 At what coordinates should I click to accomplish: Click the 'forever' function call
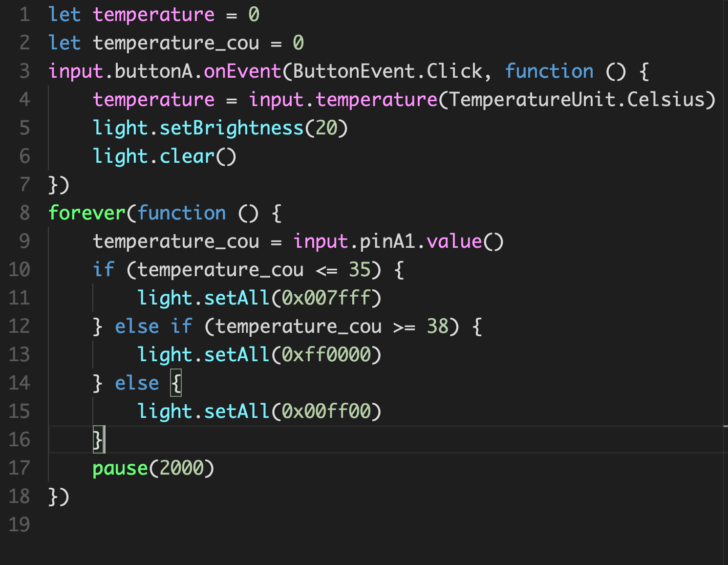[x=87, y=213]
